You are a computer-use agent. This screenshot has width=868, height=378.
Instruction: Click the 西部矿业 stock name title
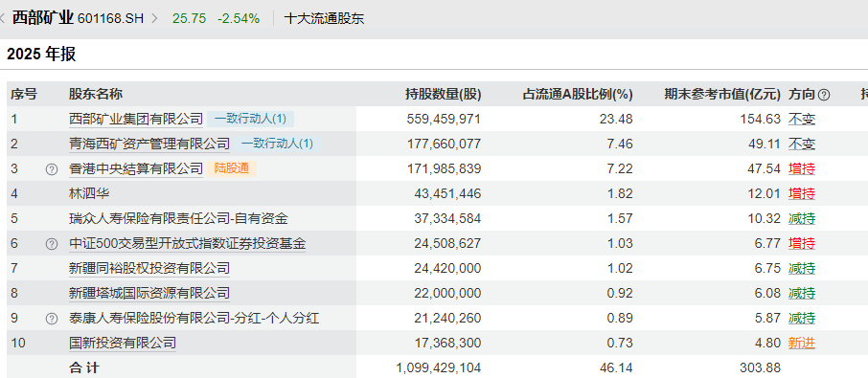(x=43, y=18)
